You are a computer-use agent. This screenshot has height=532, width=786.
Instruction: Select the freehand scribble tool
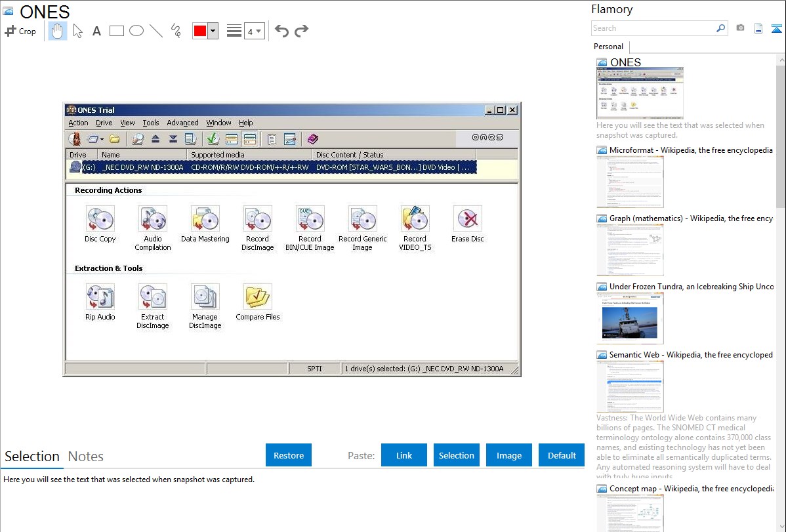[x=176, y=31]
